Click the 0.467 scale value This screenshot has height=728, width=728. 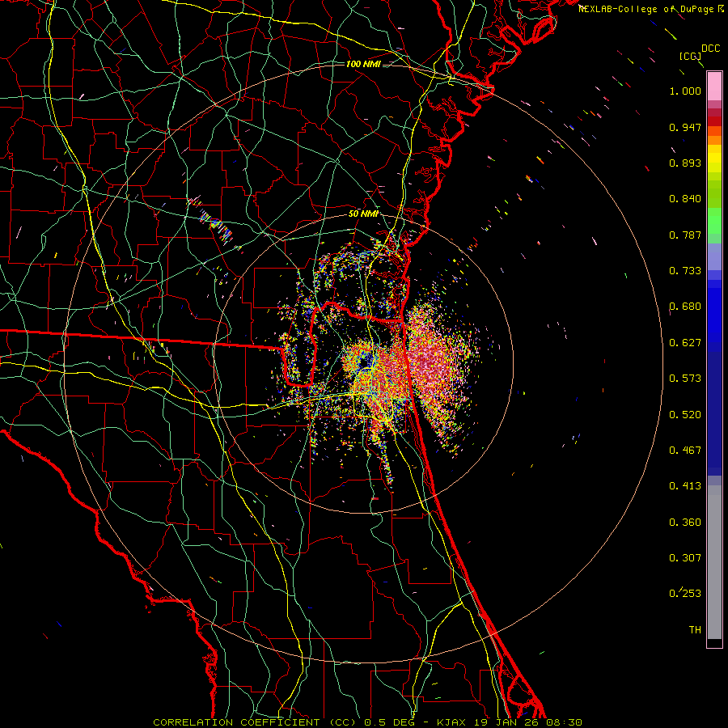click(x=685, y=451)
